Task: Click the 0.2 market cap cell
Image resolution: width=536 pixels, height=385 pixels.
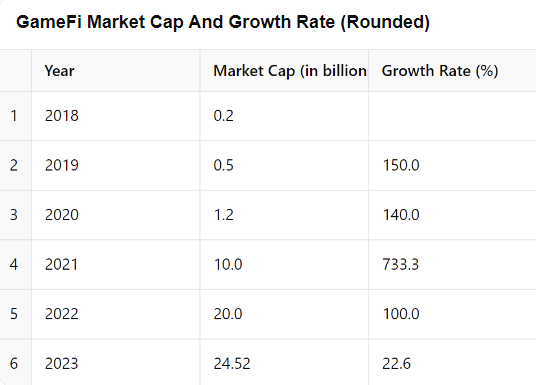Action: [x=284, y=116]
